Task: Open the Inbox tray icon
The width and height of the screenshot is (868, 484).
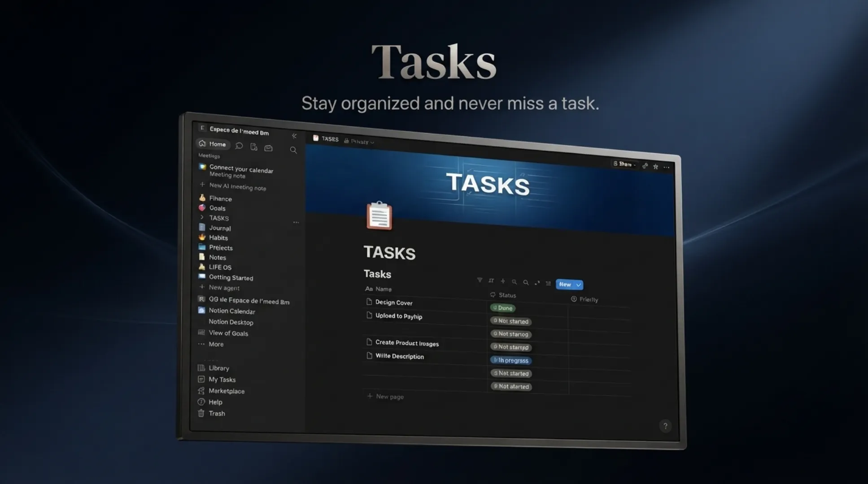Action: 268,148
